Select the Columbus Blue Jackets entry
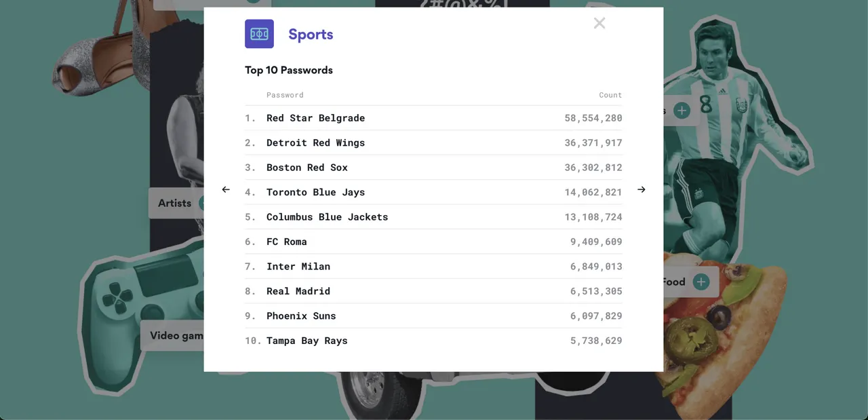The width and height of the screenshot is (868, 420). click(x=433, y=217)
